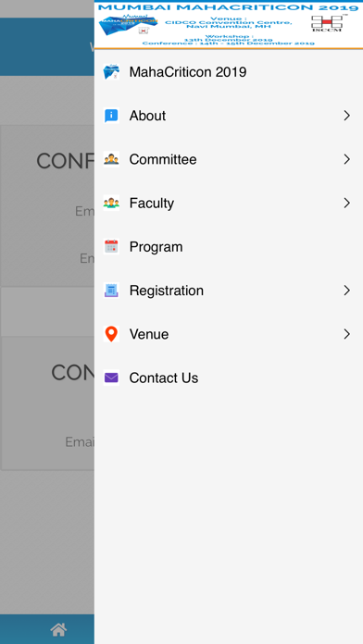The image size is (363, 644).
Task: Expand the Faculty submenu chevron
Action: [x=347, y=203]
